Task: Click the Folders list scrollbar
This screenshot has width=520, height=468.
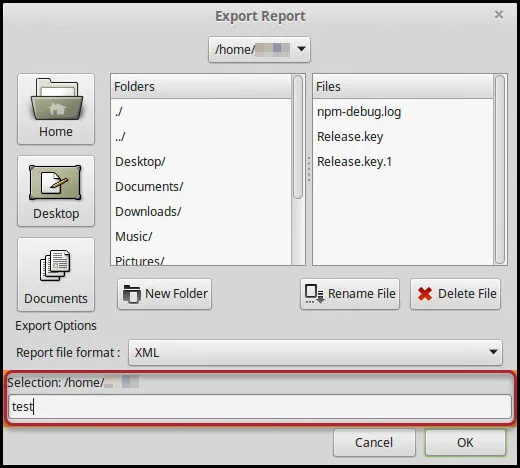Action: (298, 137)
